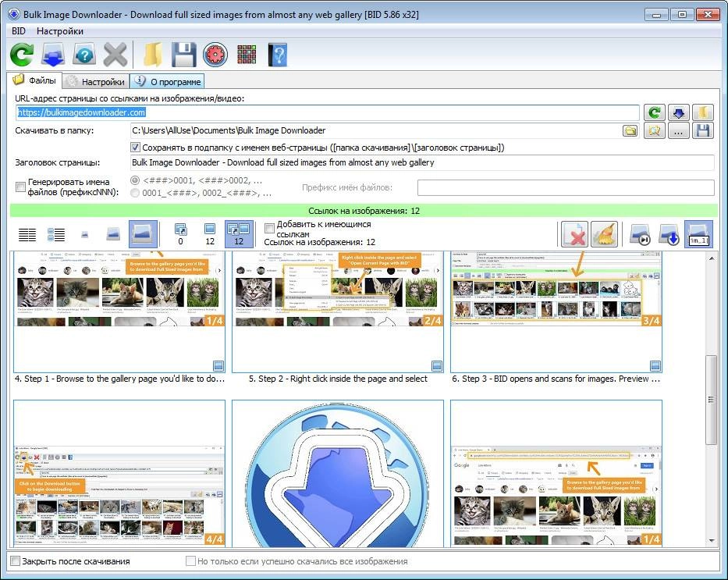Select the Step 3 thumbnail labeled 3/4

[556, 311]
